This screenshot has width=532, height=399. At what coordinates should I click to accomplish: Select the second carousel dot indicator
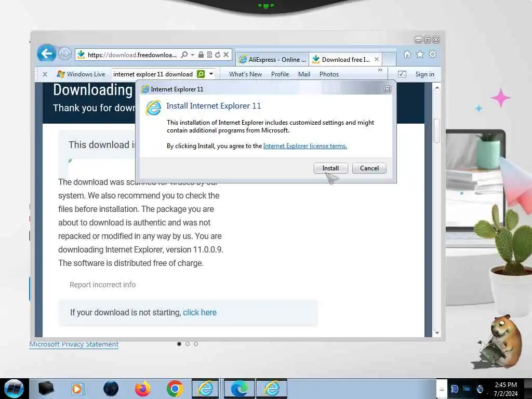click(187, 344)
